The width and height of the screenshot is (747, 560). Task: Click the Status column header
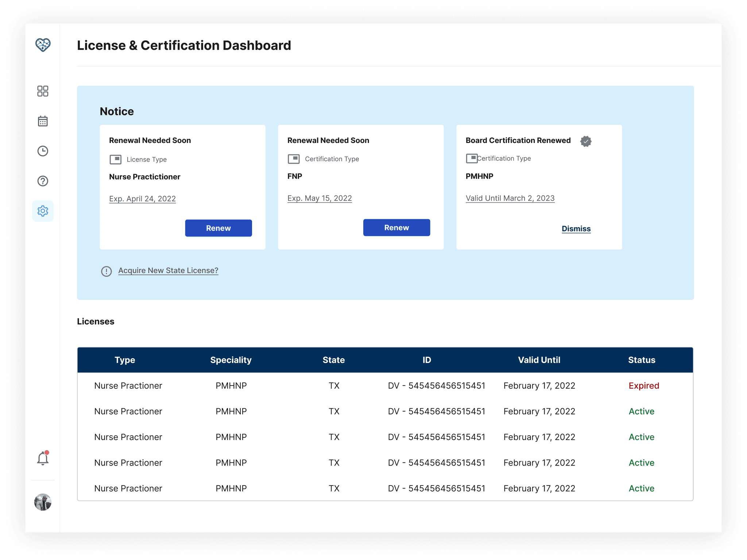pyautogui.click(x=642, y=360)
